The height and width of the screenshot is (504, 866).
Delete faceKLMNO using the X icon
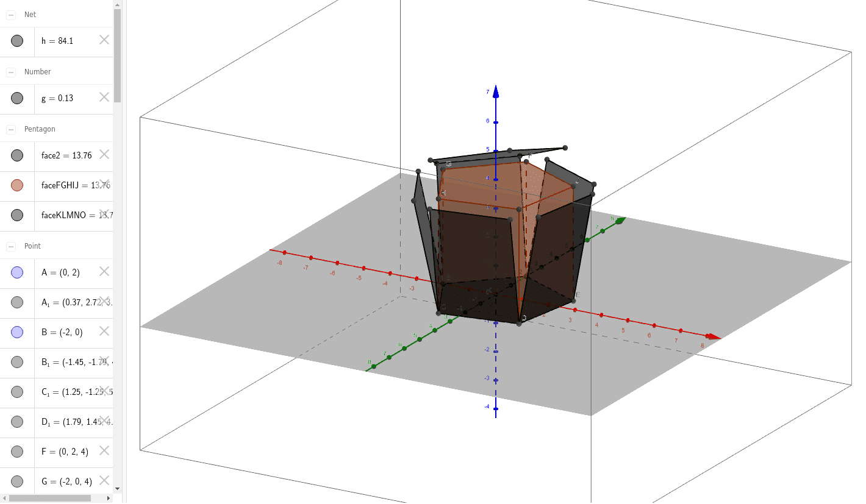(x=104, y=215)
